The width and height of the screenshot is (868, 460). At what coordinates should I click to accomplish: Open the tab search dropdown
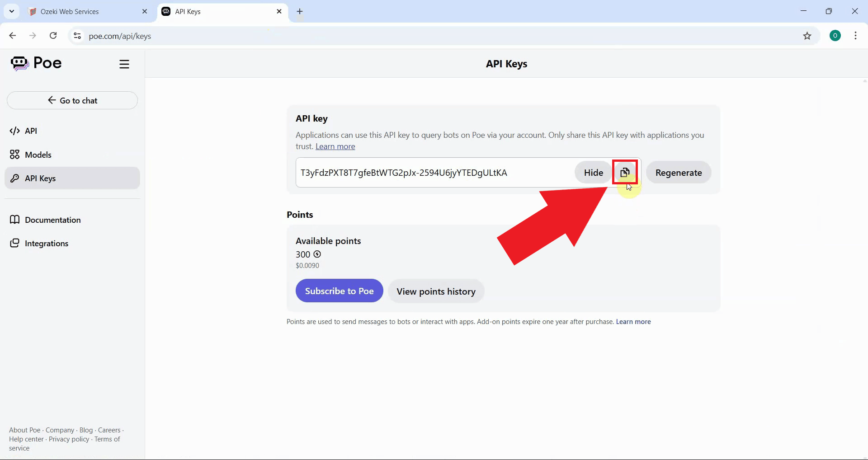click(x=11, y=11)
